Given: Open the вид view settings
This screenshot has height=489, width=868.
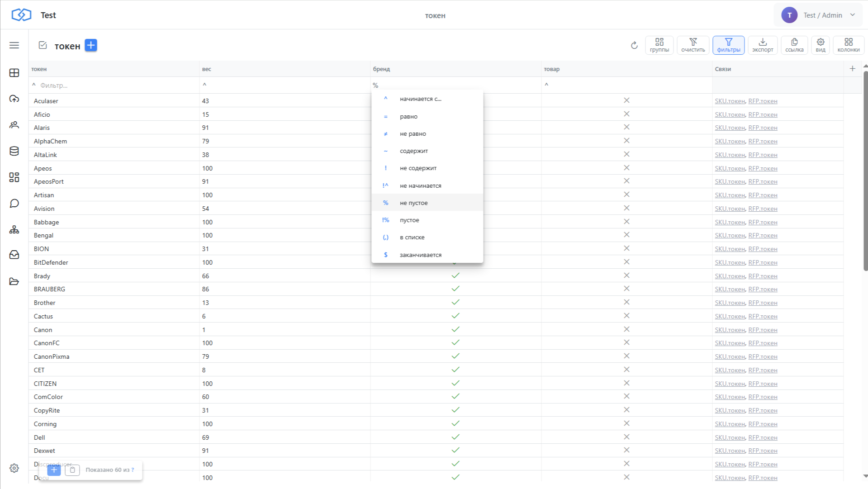Looking at the screenshot, I should [821, 45].
